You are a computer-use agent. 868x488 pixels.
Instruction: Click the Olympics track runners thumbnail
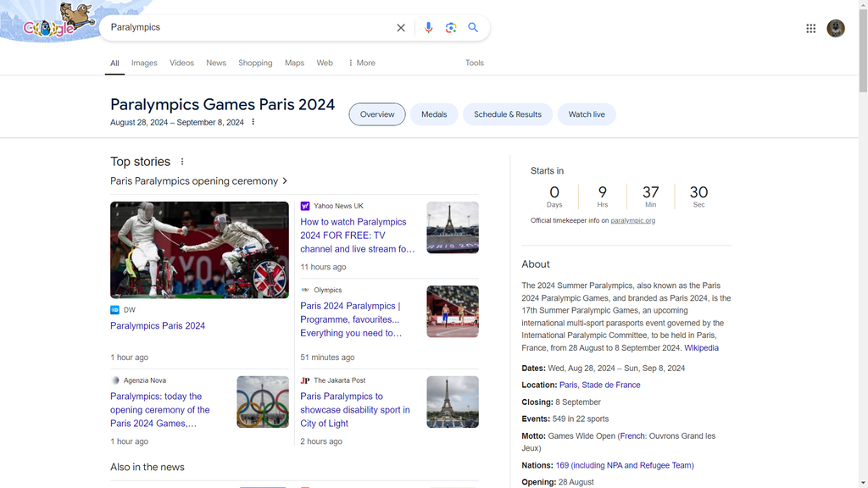pos(453,312)
